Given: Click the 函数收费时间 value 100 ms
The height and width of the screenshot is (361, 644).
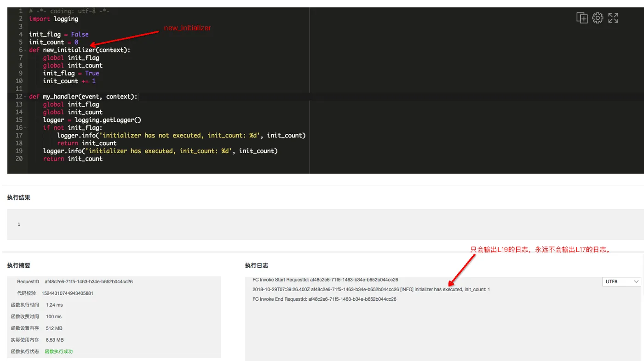Looking at the screenshot, I should coord(54,316).
